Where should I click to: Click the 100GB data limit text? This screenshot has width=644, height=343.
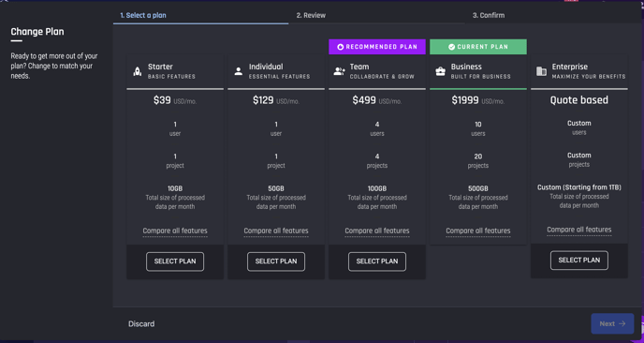click(377, 188)
